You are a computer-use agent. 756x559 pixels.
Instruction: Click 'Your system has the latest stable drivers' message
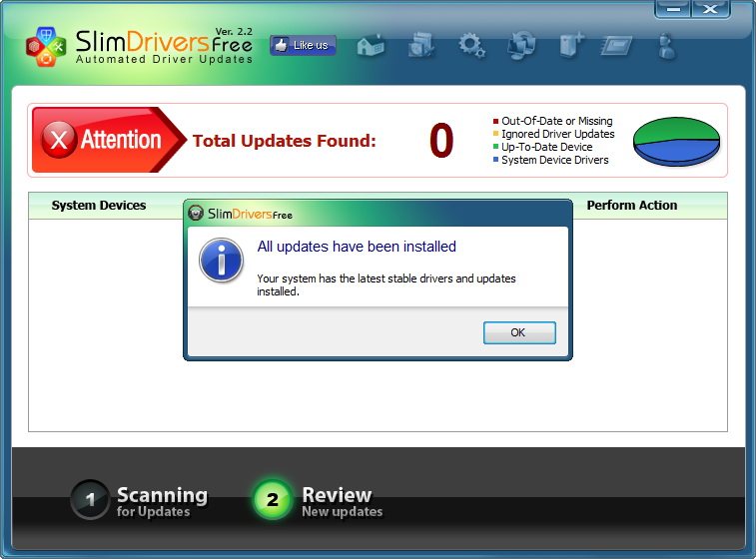386,284
